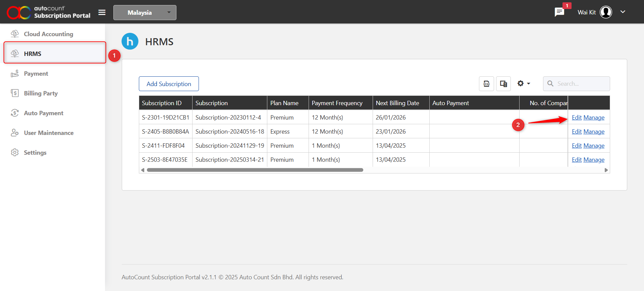Click the 26/01/2026 billing date cell

pyautogui.click(x=401, y=118)
